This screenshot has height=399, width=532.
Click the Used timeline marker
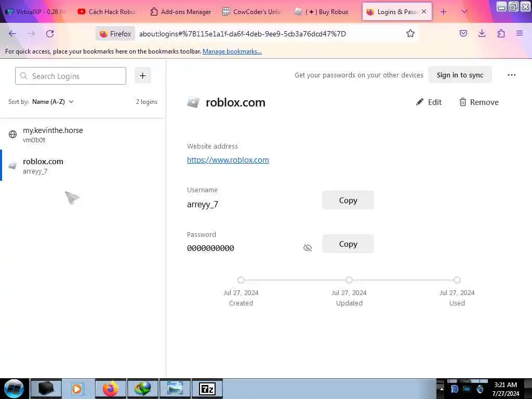coord(457,280)
